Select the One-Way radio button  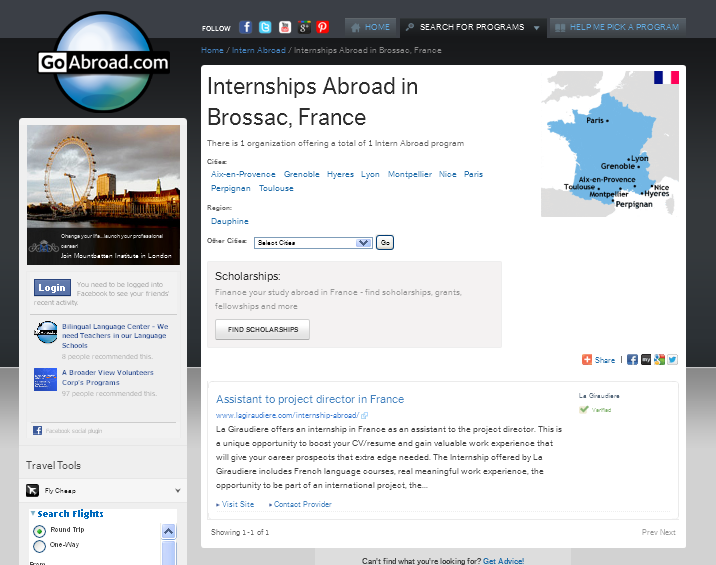point(40,546)
